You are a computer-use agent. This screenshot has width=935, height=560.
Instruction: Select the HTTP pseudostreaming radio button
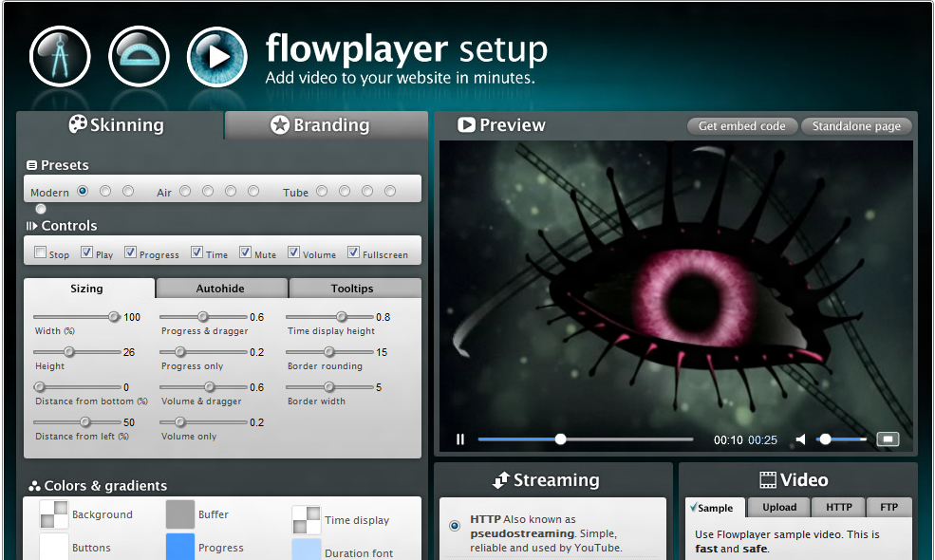pos(455,526)
